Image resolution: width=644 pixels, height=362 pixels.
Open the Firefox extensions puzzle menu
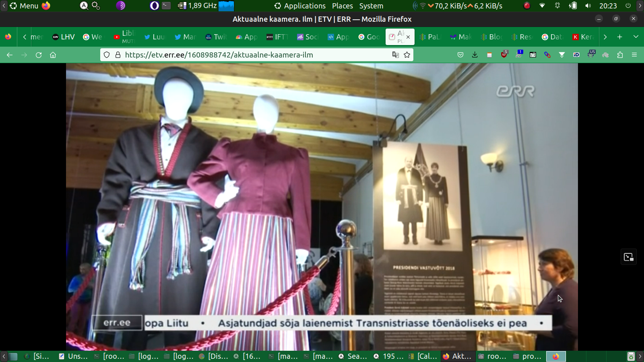pyautogui.click(x=620, y=55)
